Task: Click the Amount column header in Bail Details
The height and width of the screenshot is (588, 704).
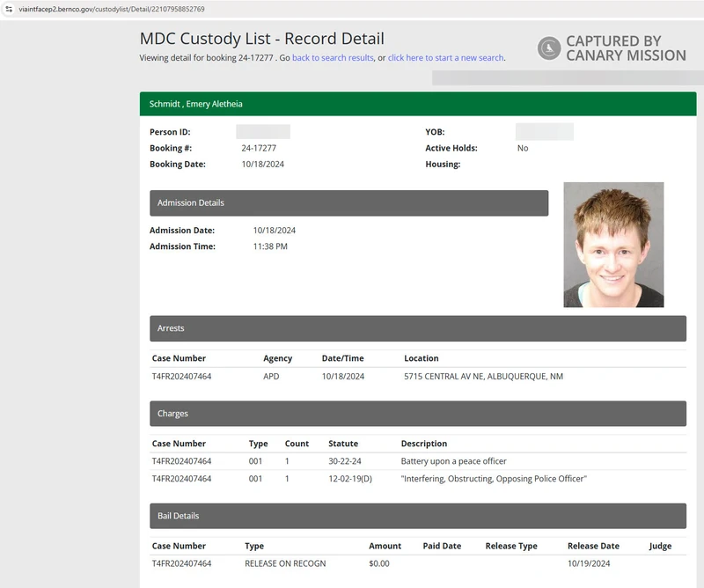Action: (x=385, y=545)
